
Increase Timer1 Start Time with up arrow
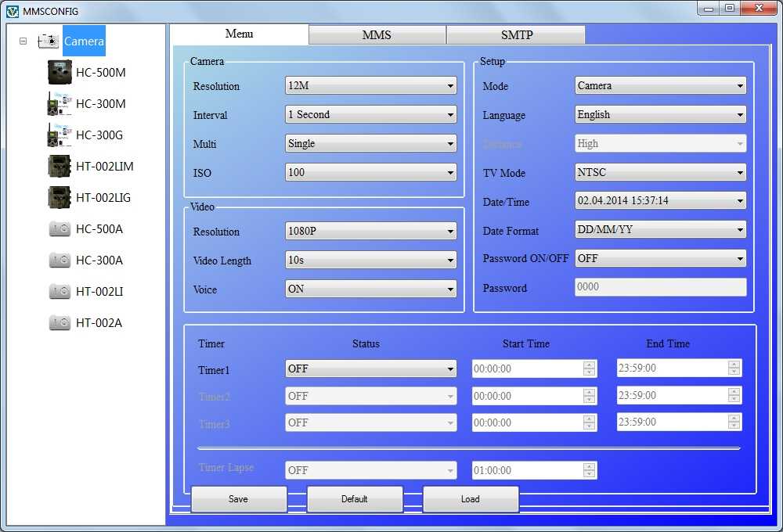pyautogui.click(x=589, y=365)
